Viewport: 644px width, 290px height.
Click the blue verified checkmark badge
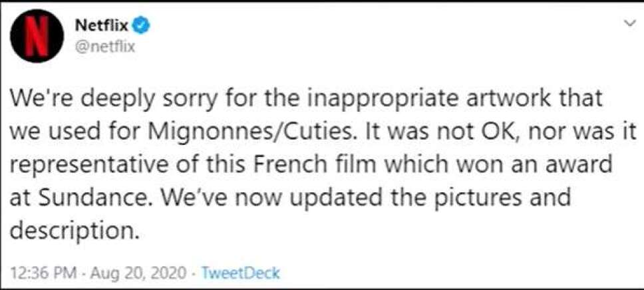pyautogui.click(x=142, y=27)
